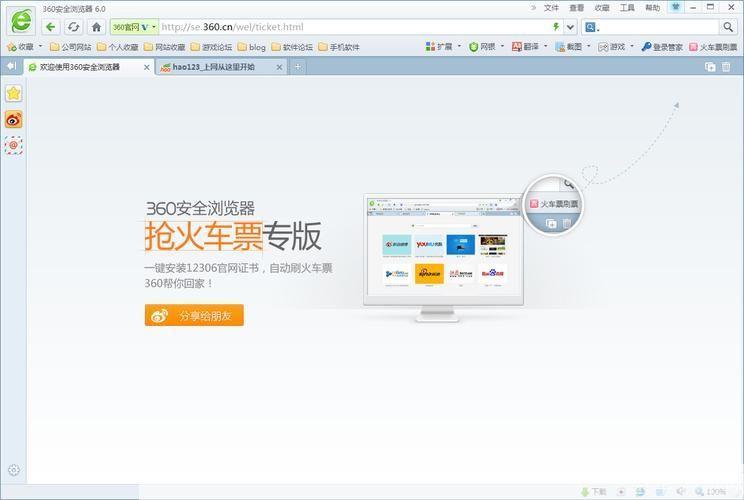Viewport: 744px width, 500px height.
Task: Reload the page with the refresh button
Action: 74,27
